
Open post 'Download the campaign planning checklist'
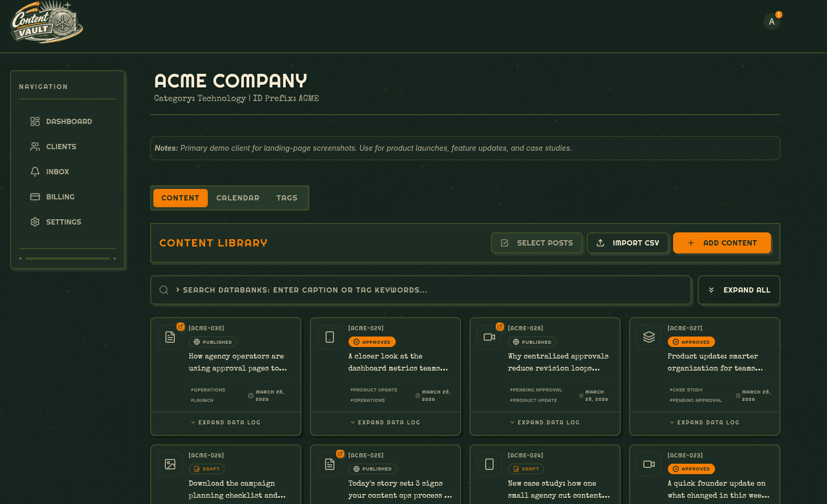[x=237, y=489]
